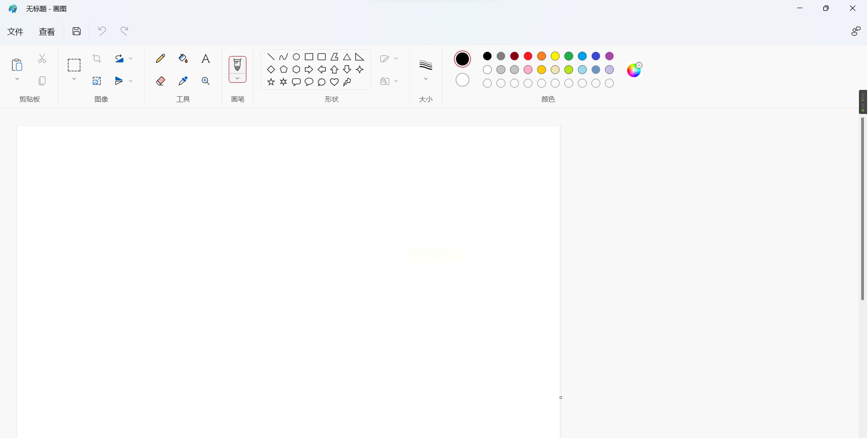This screenshot has height=438, width=868.
Task: Activate the Text tool
Action: click(206, 58)
